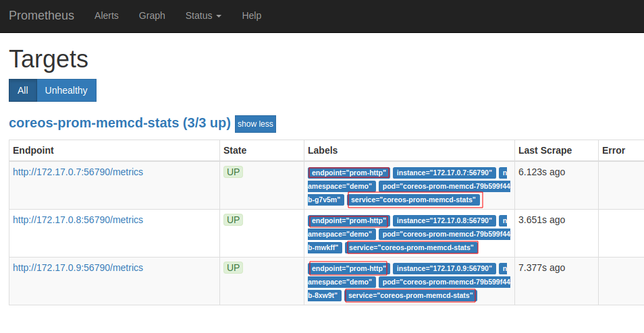Switch to Unhealthy targets filter
Image resolution: width=644 pixels, height=333 pixels.
coord(66,90)
